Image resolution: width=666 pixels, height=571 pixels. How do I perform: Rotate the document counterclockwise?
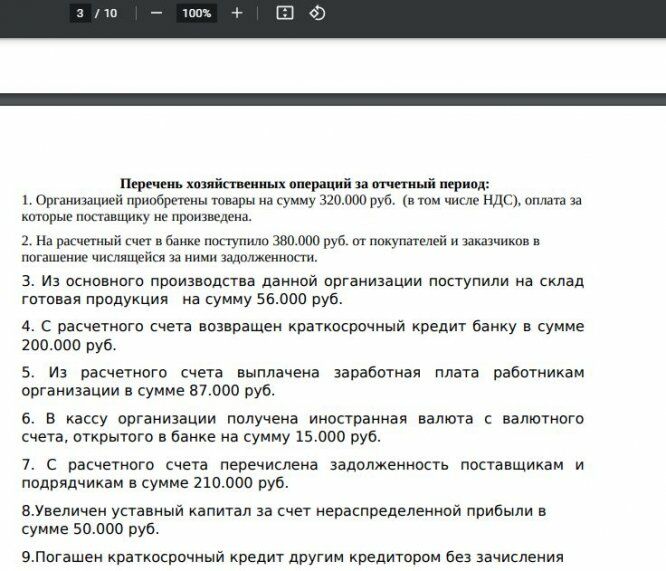[317, 13]
